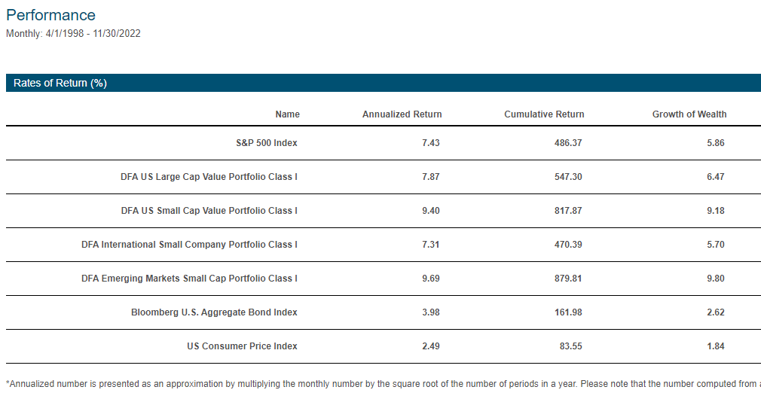Click the Rates of Return (%) header bar

383,83
